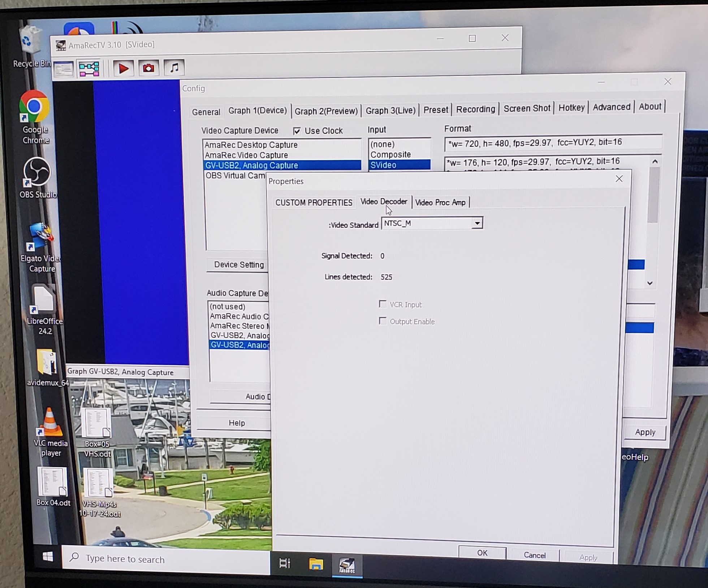Select SVideo input
This screenshot has width=708, height=588.
[x=400, y=165]
